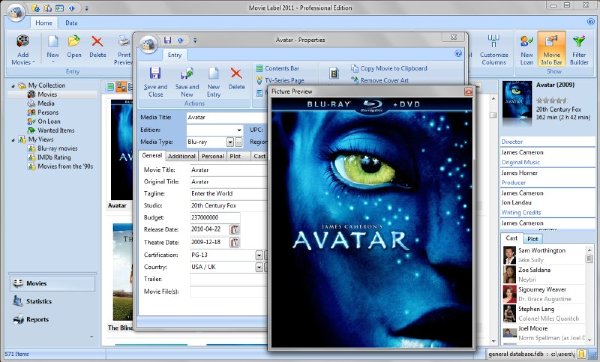This screenshot has height=362, width=600.
Task: Click Add Movies in main ribbon
Action: [23, 50]
